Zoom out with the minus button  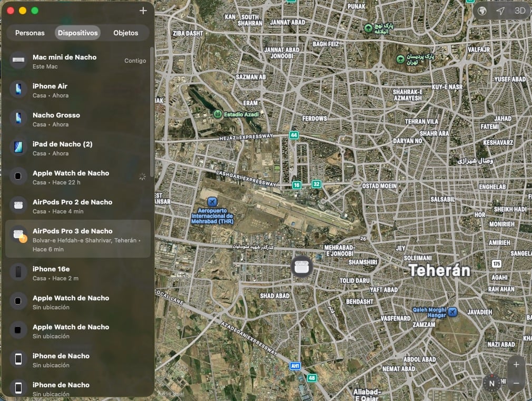516,383
